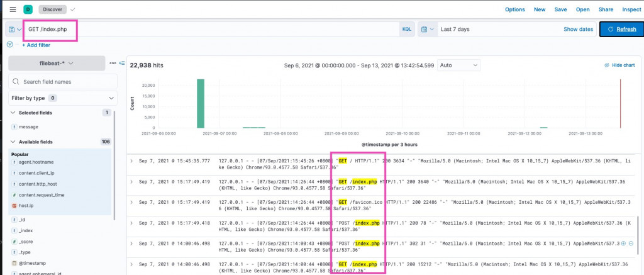Click the GET /index.php query field
The image size is (644, 275).
(211, 29)
